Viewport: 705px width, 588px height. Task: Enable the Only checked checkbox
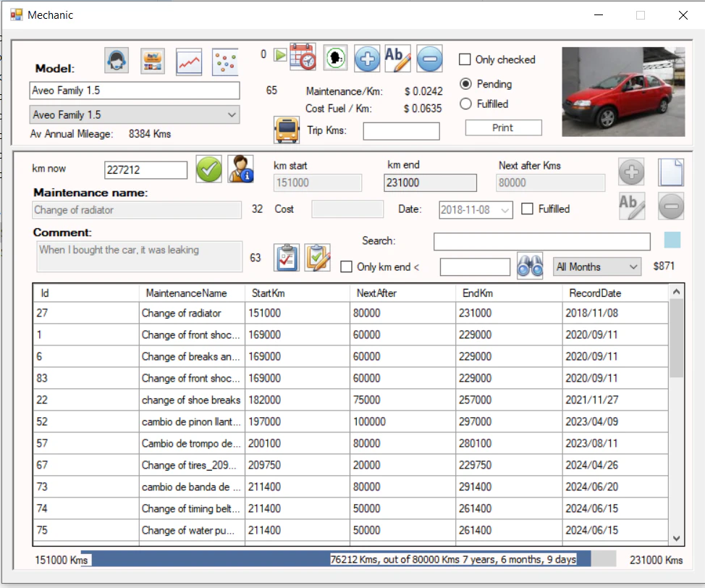(465, 59)
